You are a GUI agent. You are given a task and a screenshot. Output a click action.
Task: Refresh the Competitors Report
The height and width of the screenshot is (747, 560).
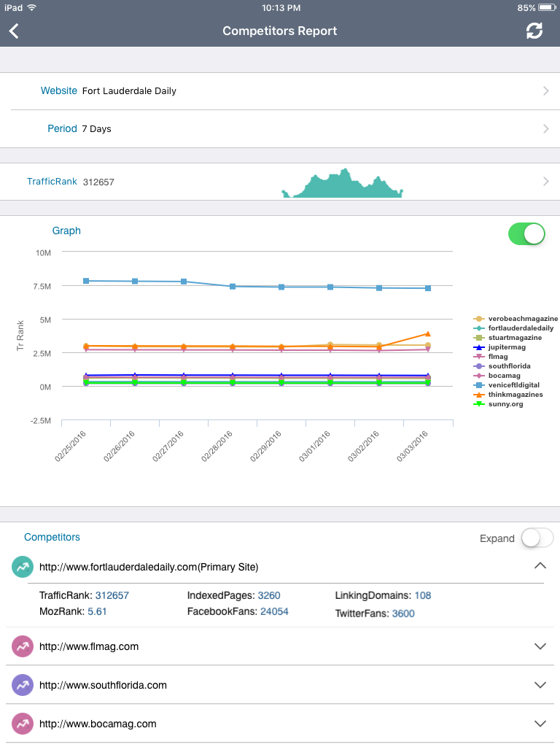click(534, 31)
